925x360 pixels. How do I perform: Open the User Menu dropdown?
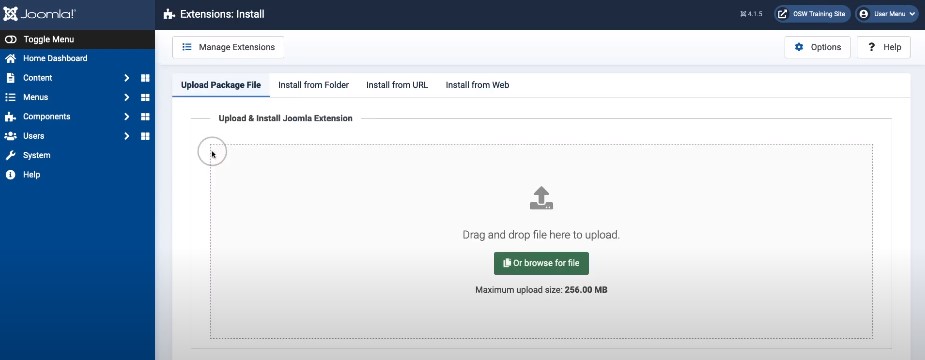coord(887,14)
